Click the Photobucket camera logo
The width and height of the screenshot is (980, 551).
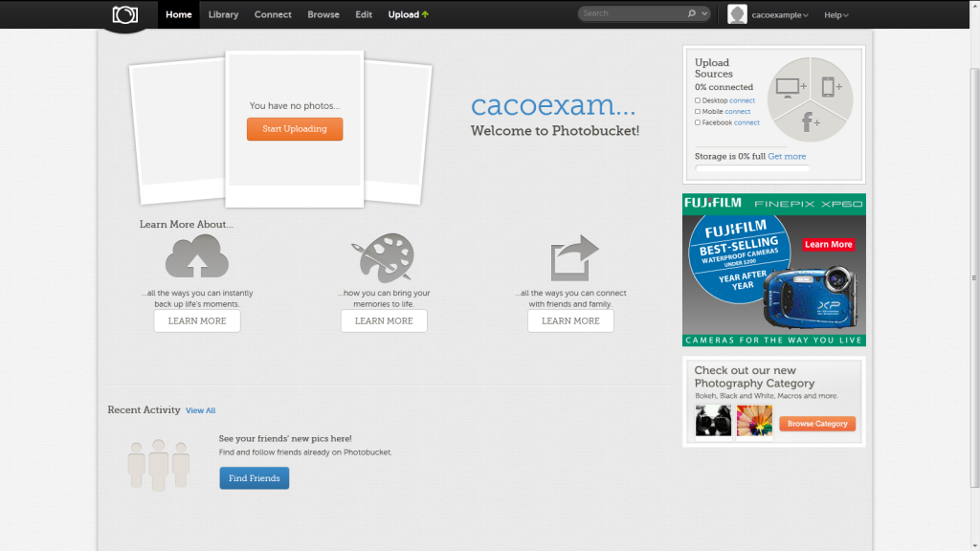(125, 15)
